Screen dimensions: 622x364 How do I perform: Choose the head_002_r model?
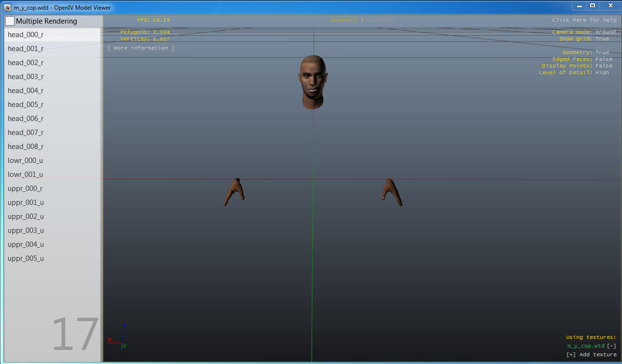tap(52, 63)
